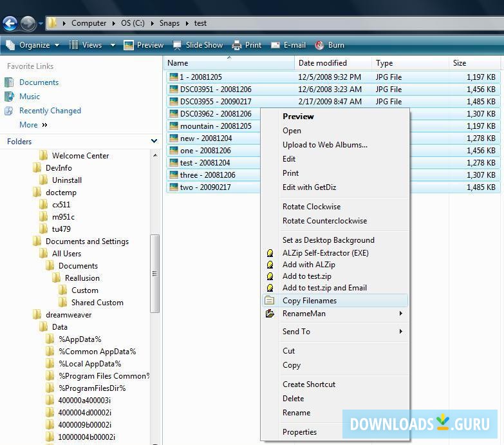
Task: Click the ALZip Self-Extractor (EXE) menu icon
Action: (270, 253)
